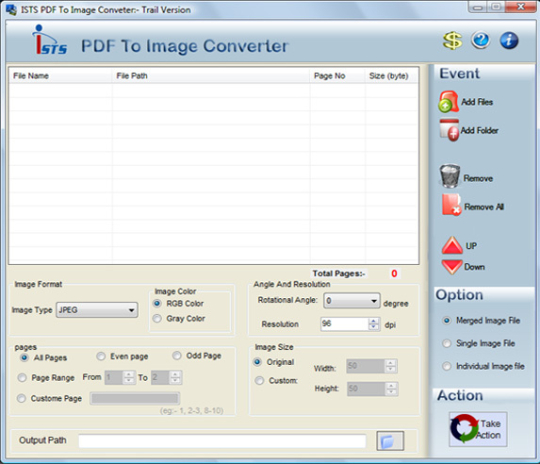Click the Remove trash can icon
This screenshot has height=464, width=540.
[x=450, y=176]
